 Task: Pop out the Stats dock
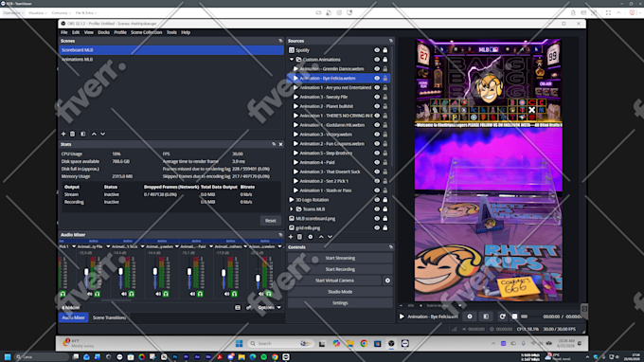tap(274, 144)
